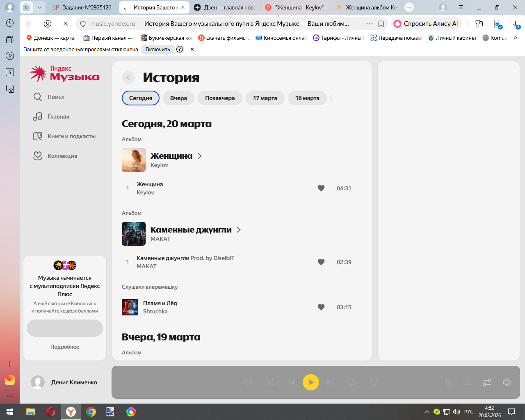This screenshot has width=525, height=420.
Task: Select the Вчера date filter
Action: [179, 98]
